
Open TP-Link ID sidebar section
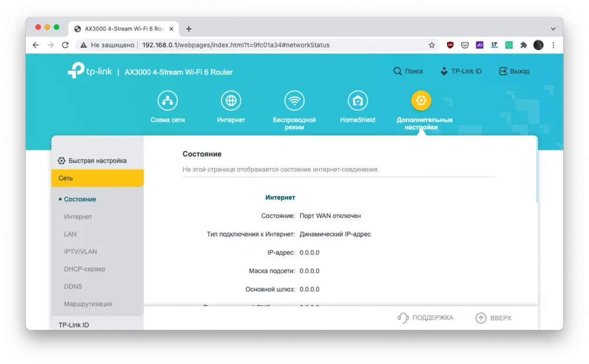[x=74, y=325]
